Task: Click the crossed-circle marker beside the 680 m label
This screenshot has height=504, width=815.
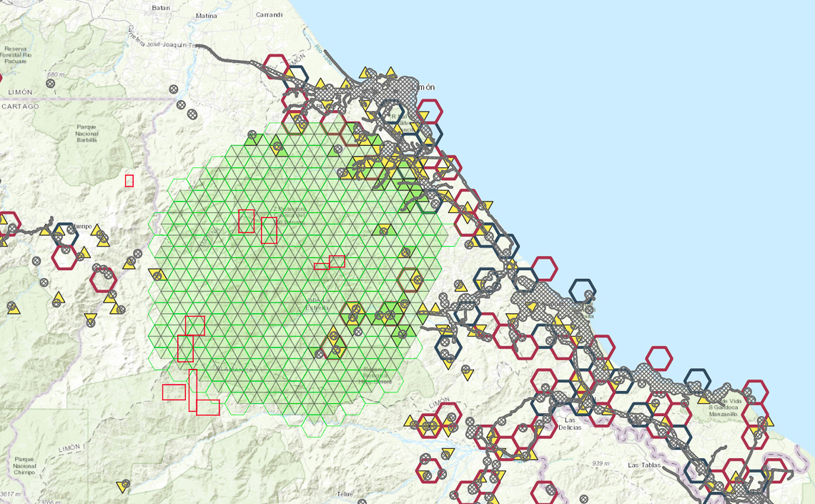Action: point(51,83)
